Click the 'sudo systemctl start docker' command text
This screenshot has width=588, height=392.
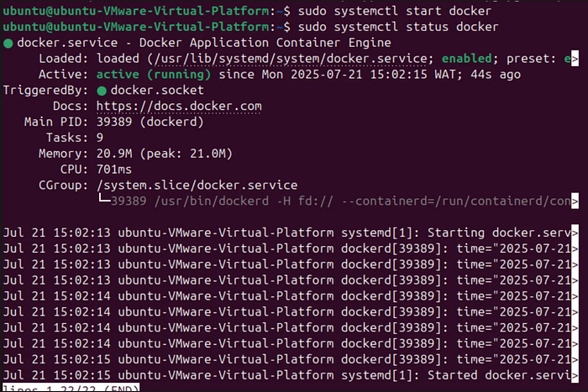(395, 11)
